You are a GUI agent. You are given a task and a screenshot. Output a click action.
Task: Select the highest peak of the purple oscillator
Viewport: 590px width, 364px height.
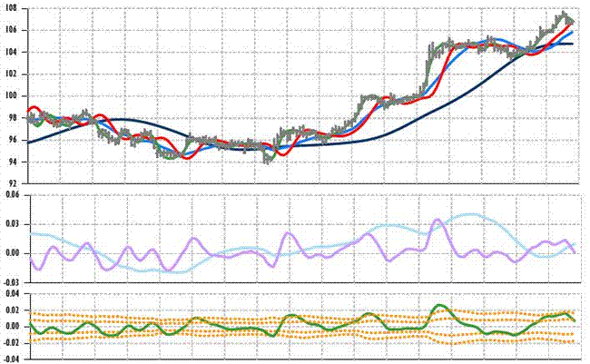(437, 220)
